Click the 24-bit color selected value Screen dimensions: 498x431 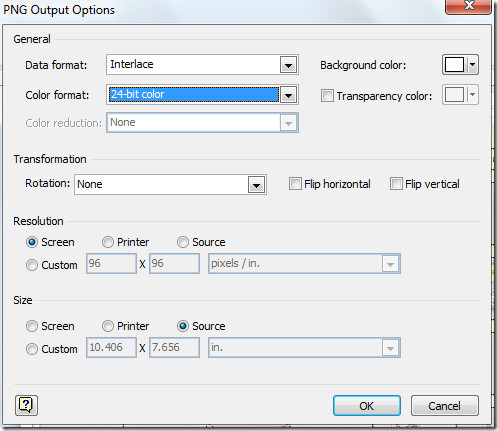194,95
